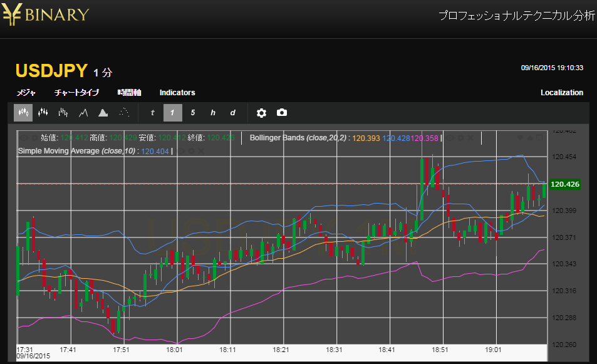Open the Localization menu
This screenshot has height=364, width=597.
[562, 93]
